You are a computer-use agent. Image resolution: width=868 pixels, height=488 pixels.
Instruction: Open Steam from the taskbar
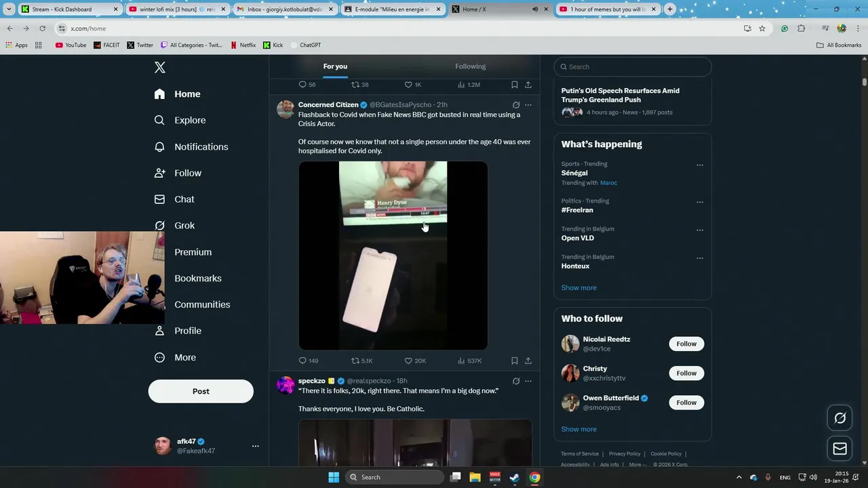tap(515, 477)
